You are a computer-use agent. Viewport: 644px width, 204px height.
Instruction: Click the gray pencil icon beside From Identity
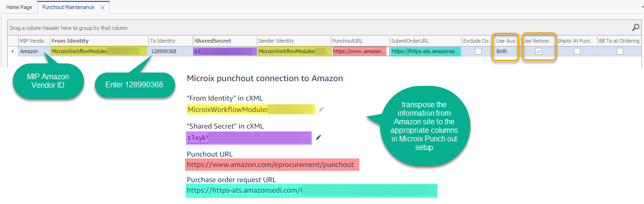321,110
